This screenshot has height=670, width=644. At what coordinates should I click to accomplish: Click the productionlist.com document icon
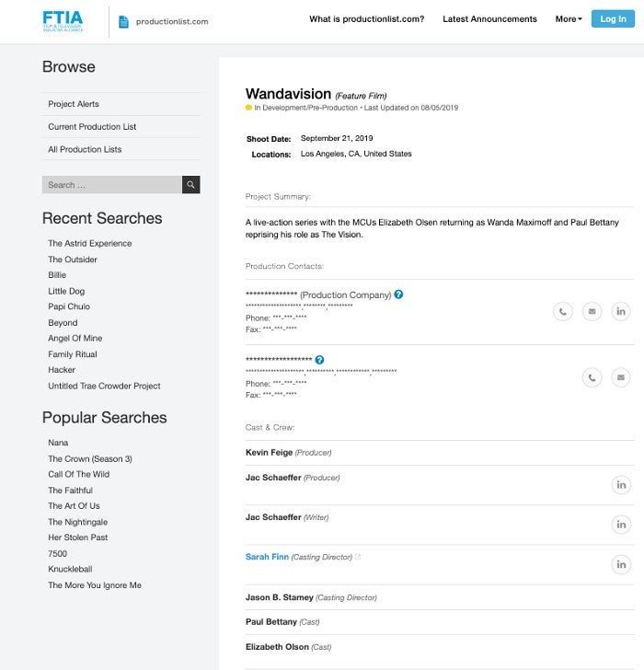[x=124, y=21]
